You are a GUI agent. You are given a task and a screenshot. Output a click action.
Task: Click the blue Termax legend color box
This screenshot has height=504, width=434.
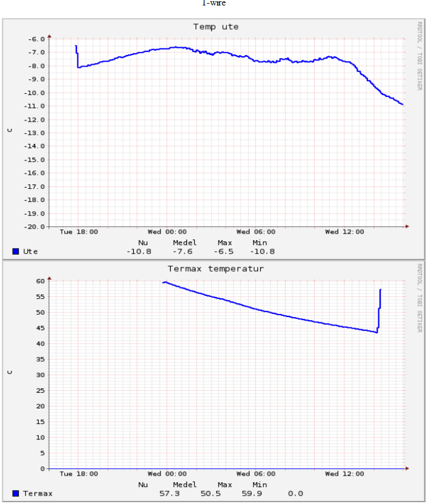tap(16, 493)
